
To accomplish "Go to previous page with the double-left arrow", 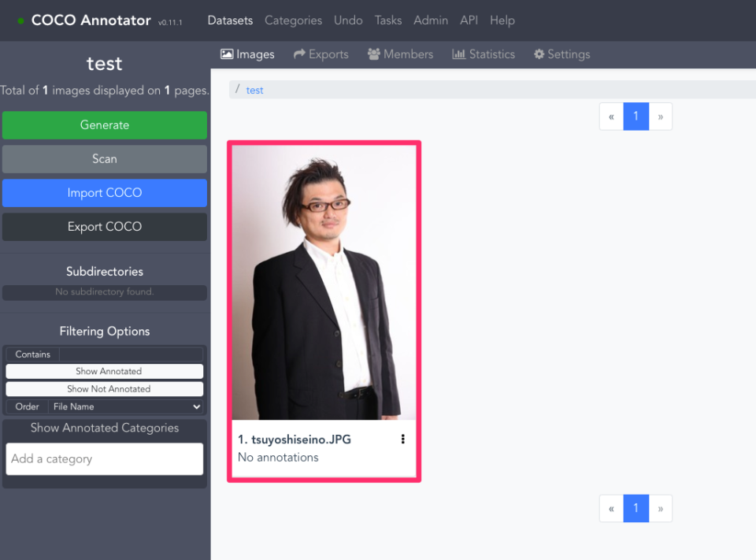I will point(611,116).
